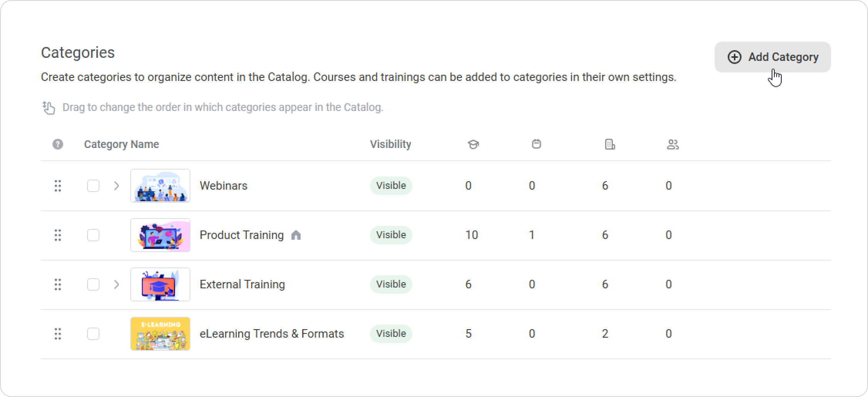
Task: Click the document files column icon
Action: click(x=610, y=145)
